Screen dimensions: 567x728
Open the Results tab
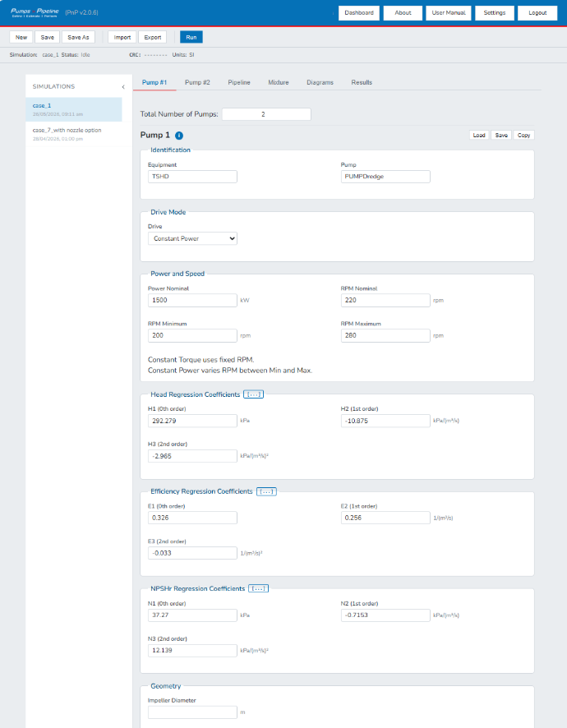[362, 82]
